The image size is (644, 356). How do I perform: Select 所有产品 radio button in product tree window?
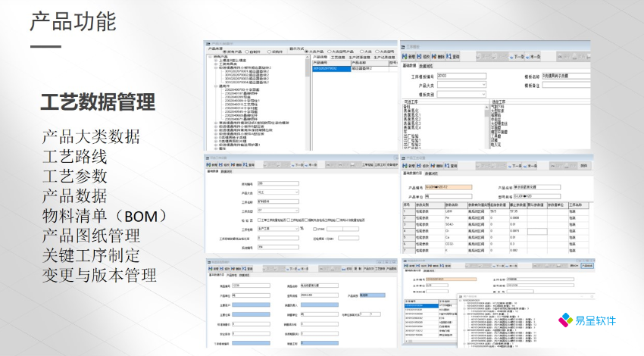tap(225, 52)
